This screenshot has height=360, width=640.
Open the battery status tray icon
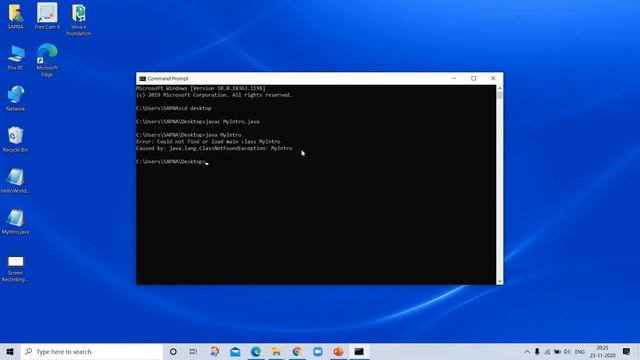click(x=557, y=351)
